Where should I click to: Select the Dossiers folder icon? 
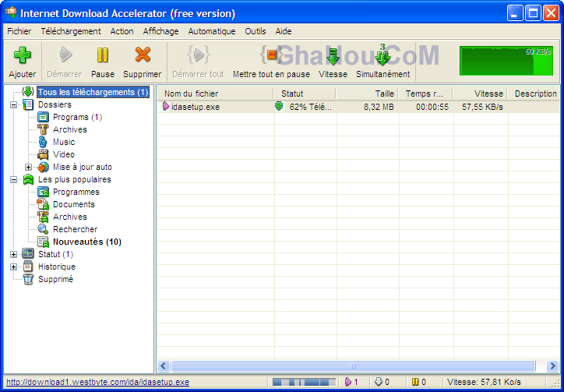[28, 104]
